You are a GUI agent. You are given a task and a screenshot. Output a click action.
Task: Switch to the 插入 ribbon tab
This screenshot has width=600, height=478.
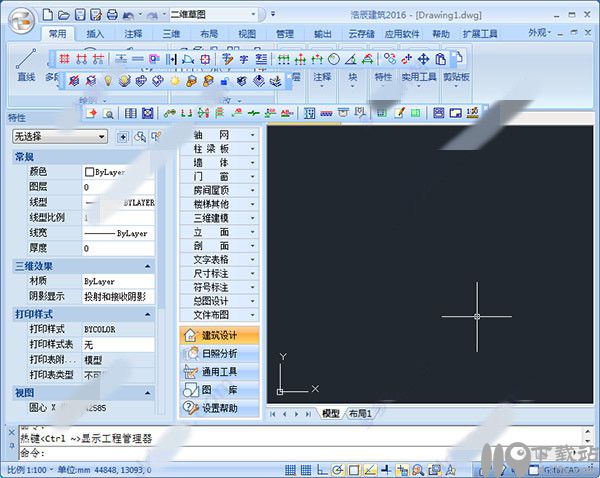[x=95, y=34]
